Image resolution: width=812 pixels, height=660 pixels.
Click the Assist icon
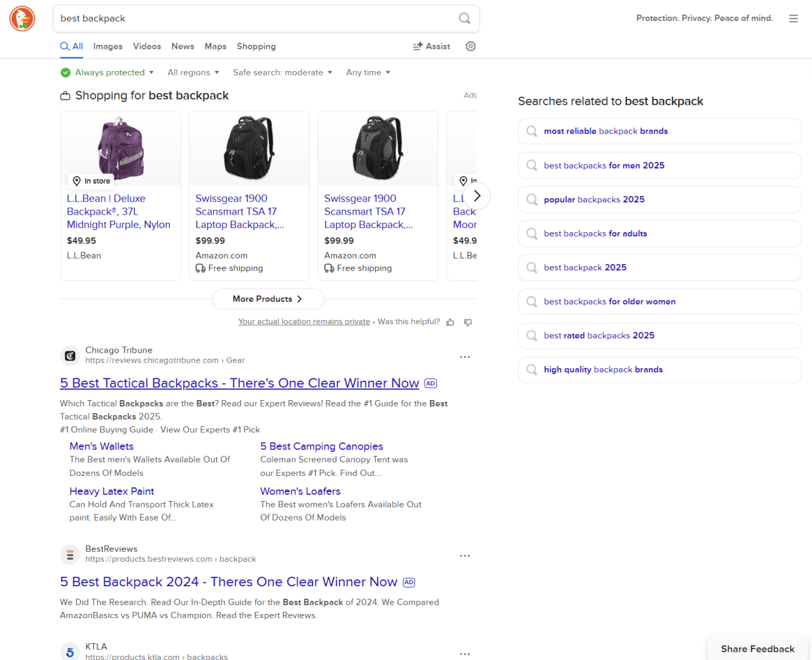click(420, 46)
